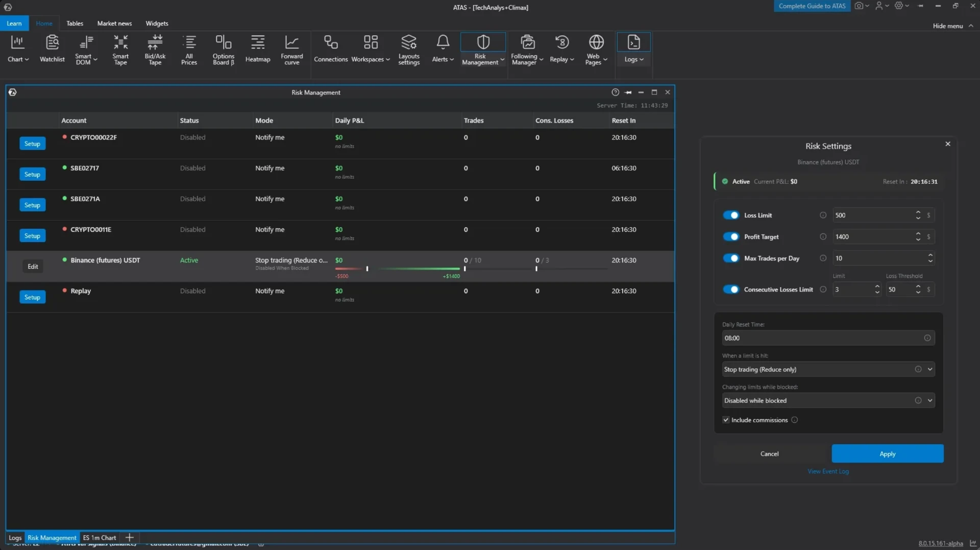Disable Max Trades per Day switch
Screen dimensions: 980x550
click(731, 258)
